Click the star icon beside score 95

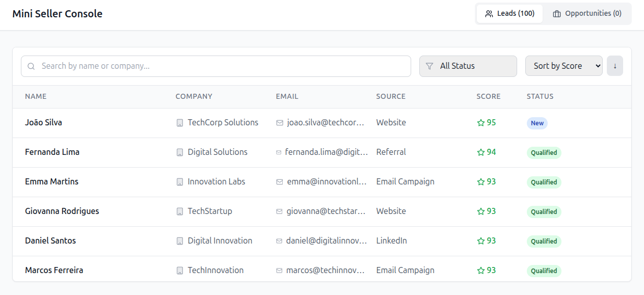point(480,123)
